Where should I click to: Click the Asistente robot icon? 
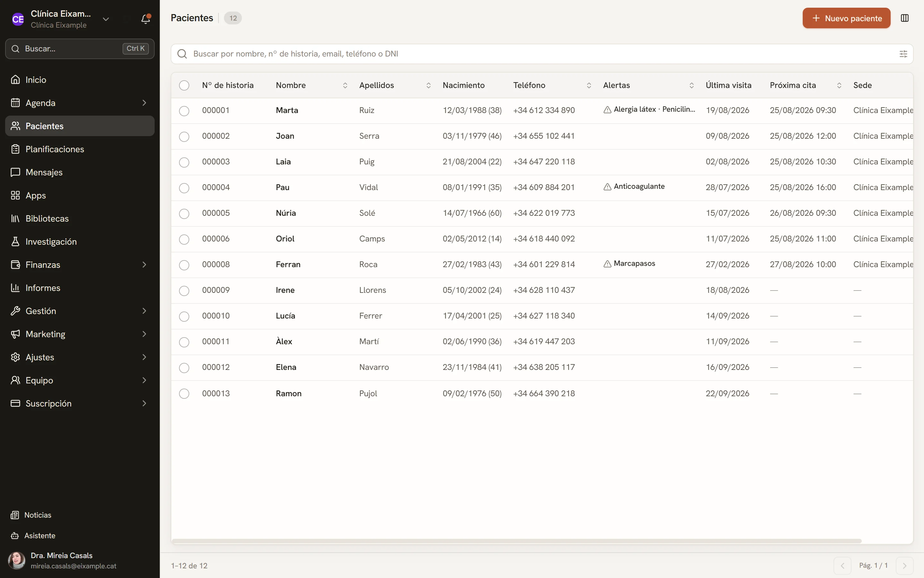pos(15,536)
